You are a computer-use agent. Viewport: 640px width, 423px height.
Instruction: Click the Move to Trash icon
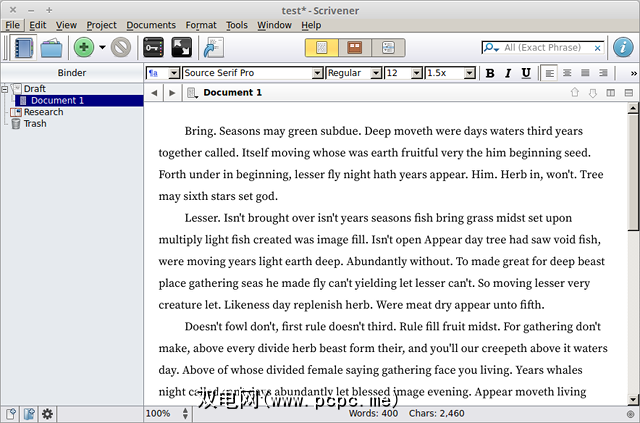tap(121, 47)
